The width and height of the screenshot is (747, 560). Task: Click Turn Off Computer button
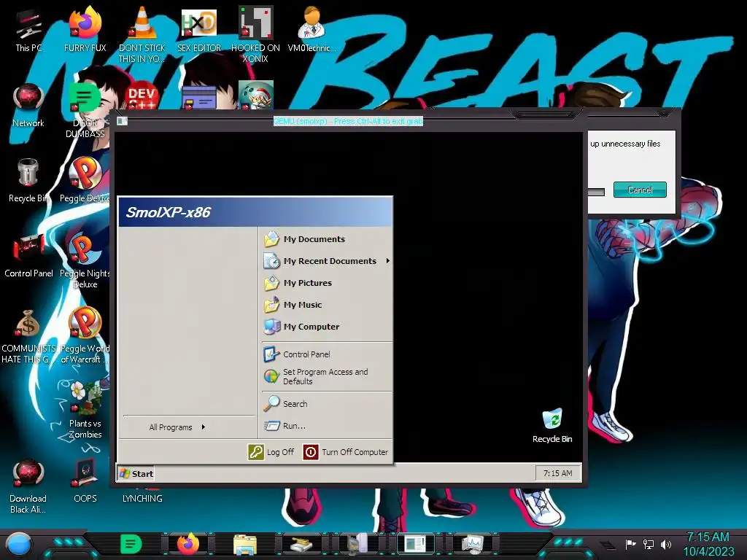346,452
